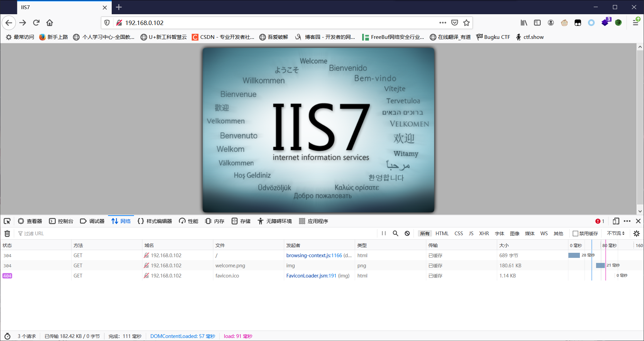Sort by the 类型 type column header
The height and width of the screenshot is (341, 644).
391,245
